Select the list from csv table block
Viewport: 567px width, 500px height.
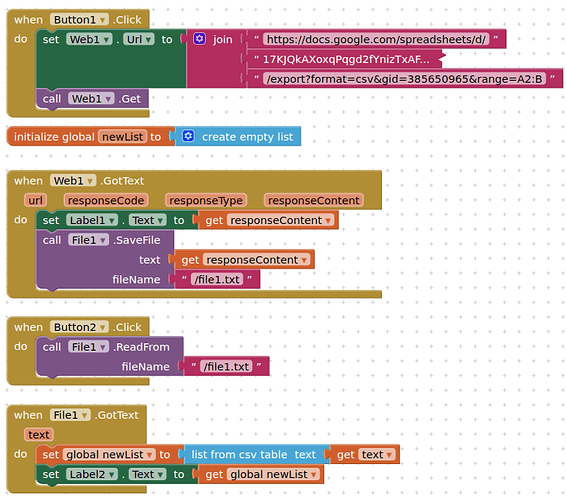tap(253, 454)
